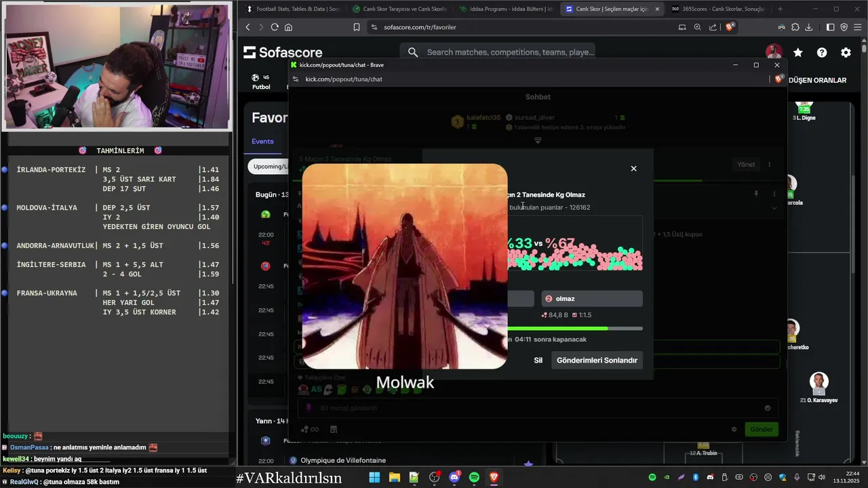Switch to the 'Football Stats, Tables & Data' tab
This screenshot has height=488, width=868.
pos(293,9)
